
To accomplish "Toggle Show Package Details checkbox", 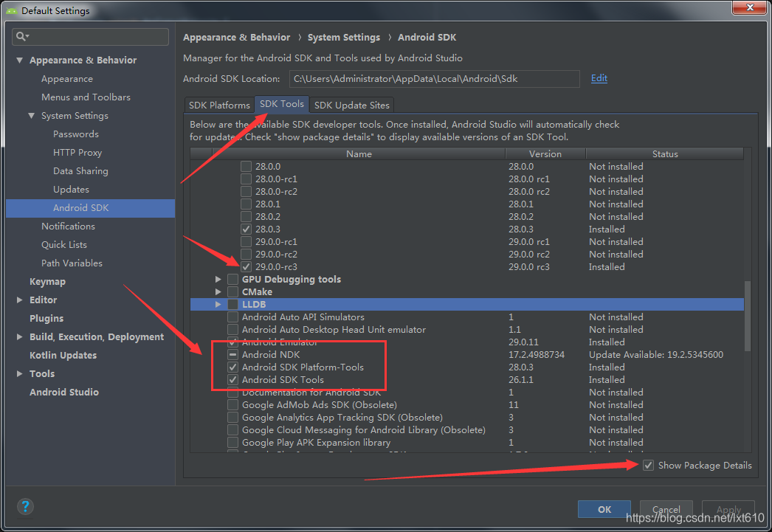I will tap(649, 465).
